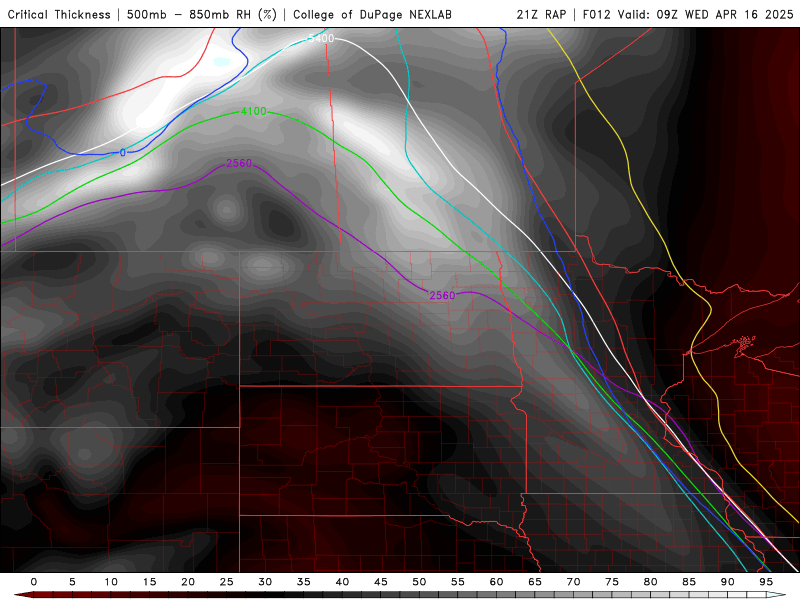The width and height of the screenshot is (800, 600).
Task: Select the "500mb – 850mb RH (%)" header text
Action: [x=202, y=14]
